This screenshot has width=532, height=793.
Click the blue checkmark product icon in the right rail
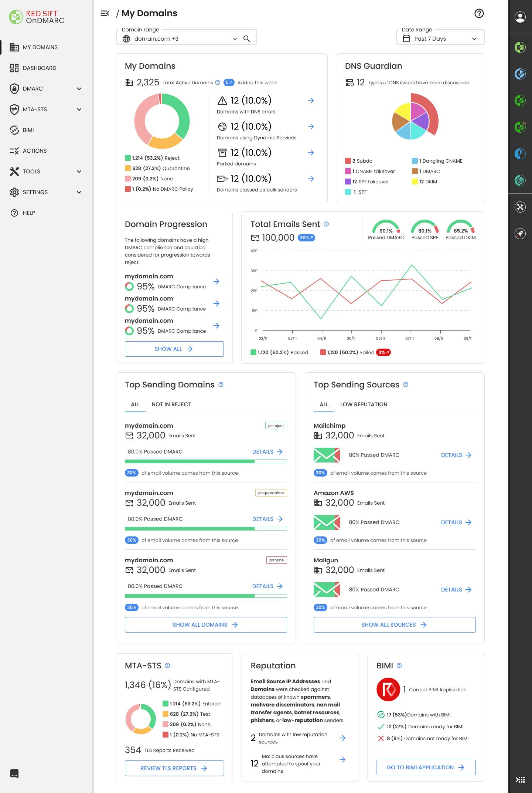[520, 74]
